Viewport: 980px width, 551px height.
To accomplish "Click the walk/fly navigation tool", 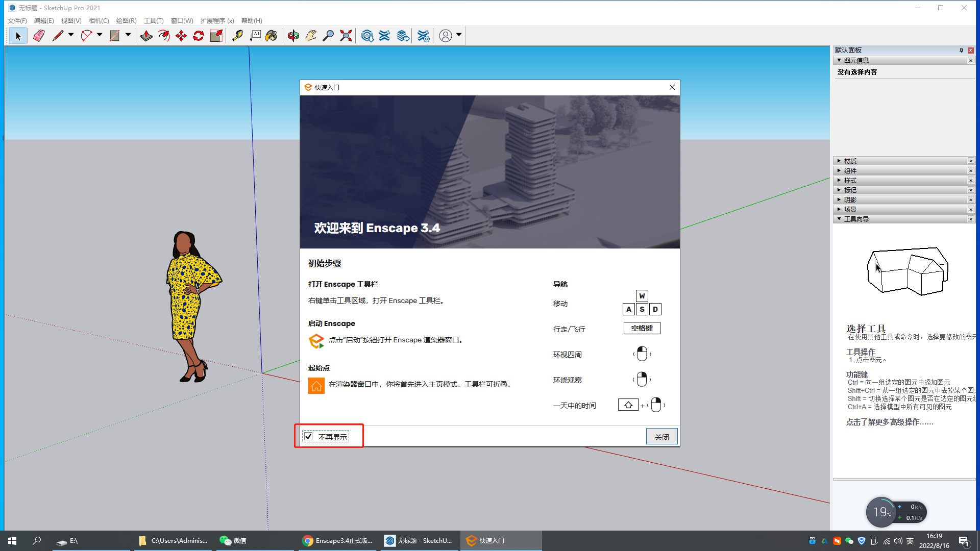I will click(x=641, y=329).
